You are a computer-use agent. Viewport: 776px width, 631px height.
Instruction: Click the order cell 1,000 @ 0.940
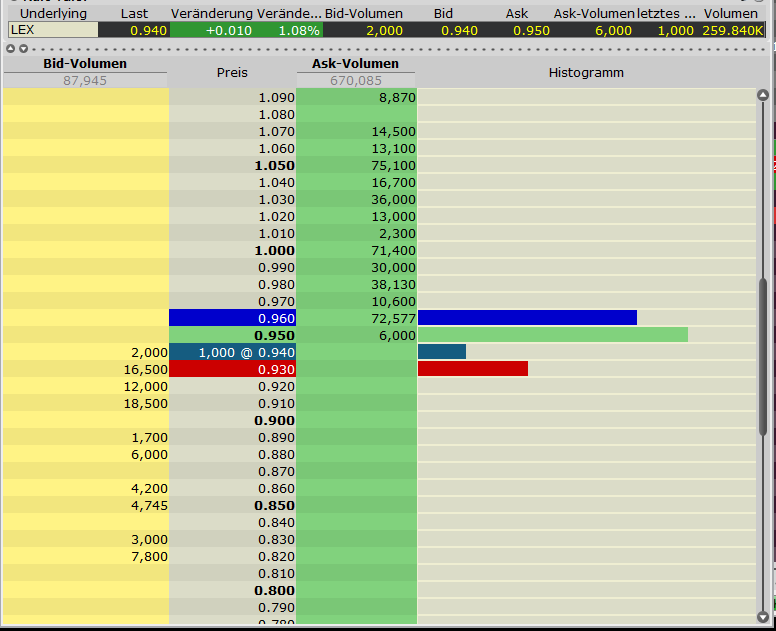(232, 352)
